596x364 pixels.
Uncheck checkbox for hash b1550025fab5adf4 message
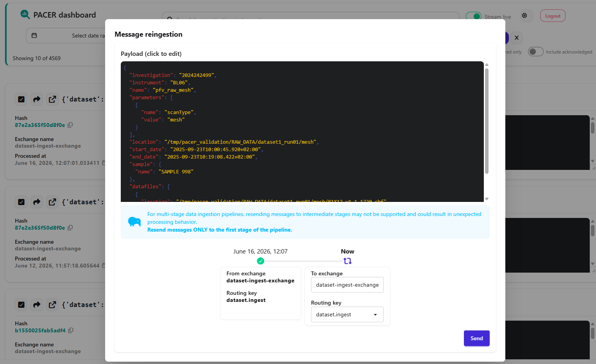(21, 305)
